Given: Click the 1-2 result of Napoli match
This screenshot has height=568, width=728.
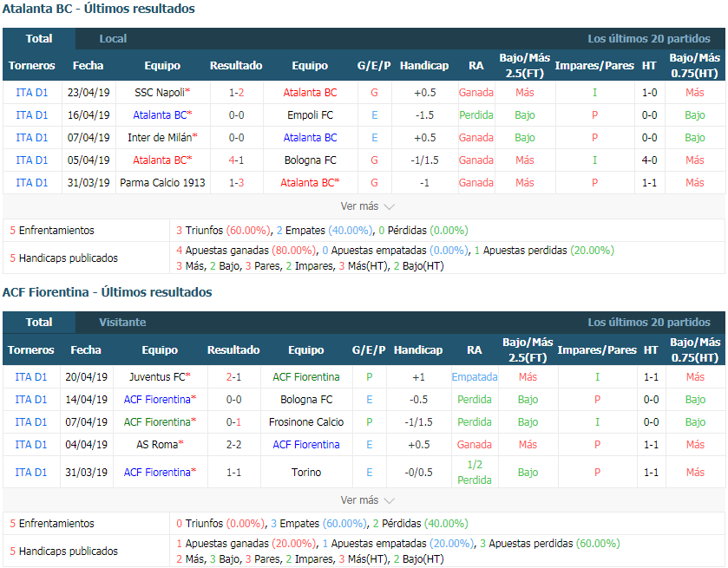Looking at the screenshot, I should pyautogui.click(x=236, y=92).
